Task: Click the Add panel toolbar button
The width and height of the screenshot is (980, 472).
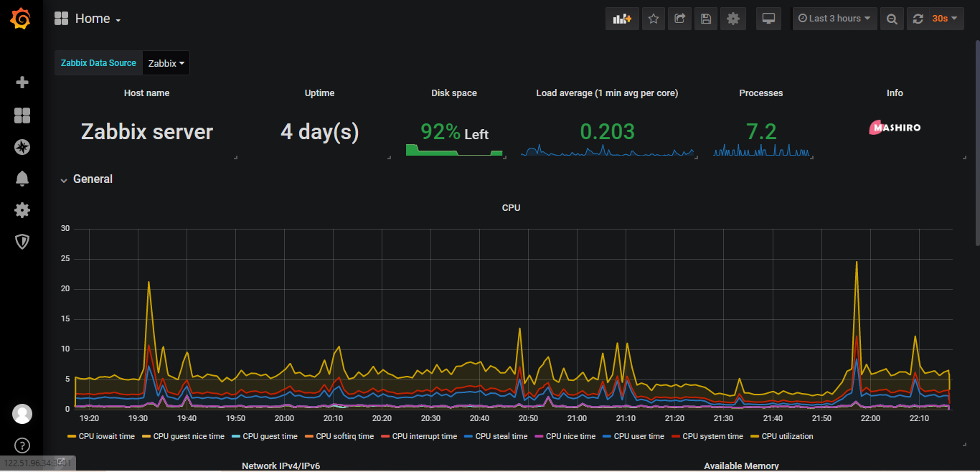Action: pyautogui.click(x=622, y=19)
